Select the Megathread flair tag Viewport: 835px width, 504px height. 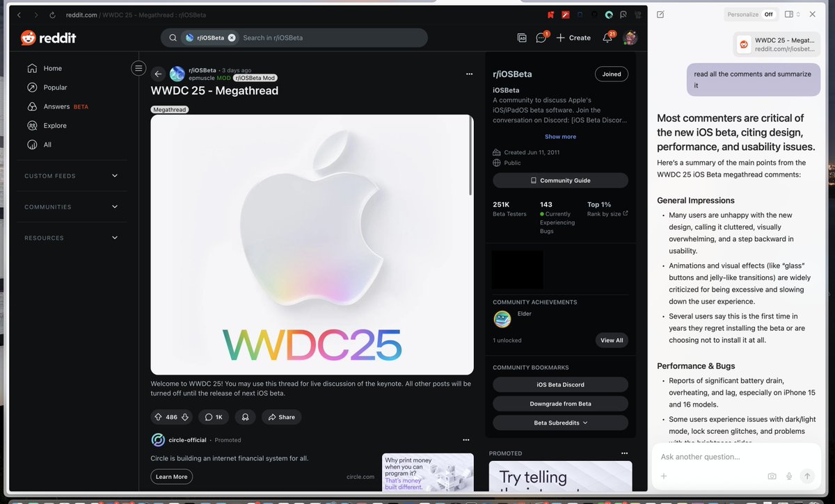[170, 110]
